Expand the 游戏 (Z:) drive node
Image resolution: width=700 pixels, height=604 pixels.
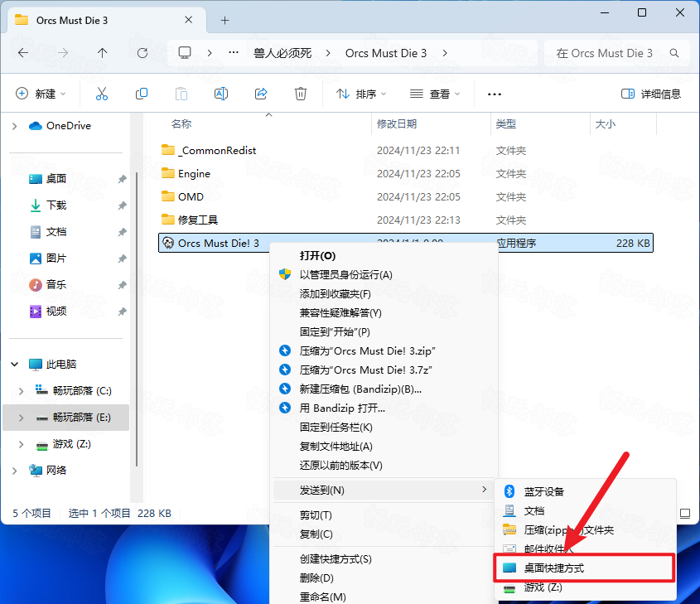click(x=21, y=444)
